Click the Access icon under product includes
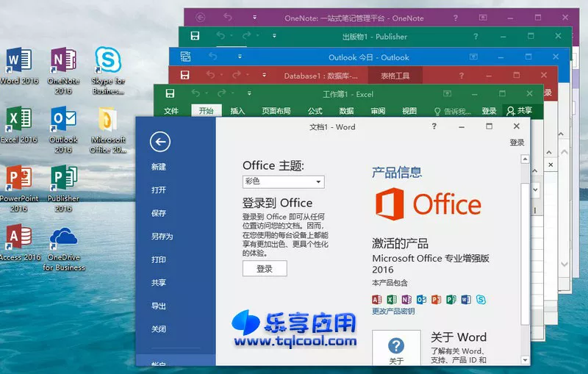The width and height of the screenshot is (588, 374). (377, 300)
